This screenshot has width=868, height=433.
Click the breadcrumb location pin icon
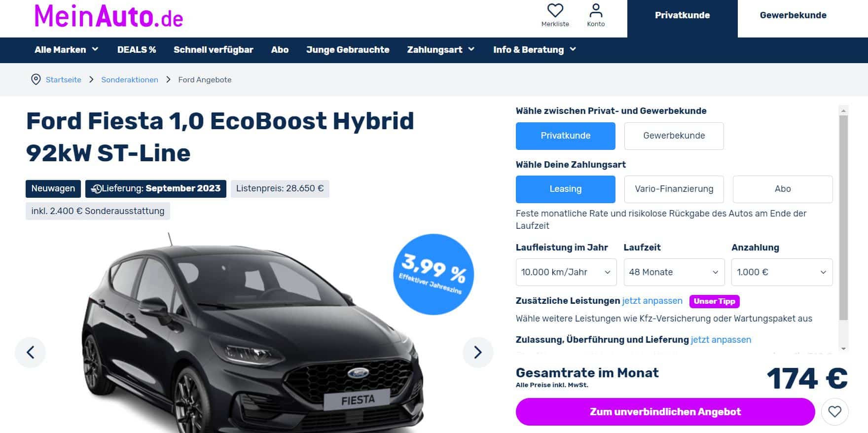(x=36, y=79)
